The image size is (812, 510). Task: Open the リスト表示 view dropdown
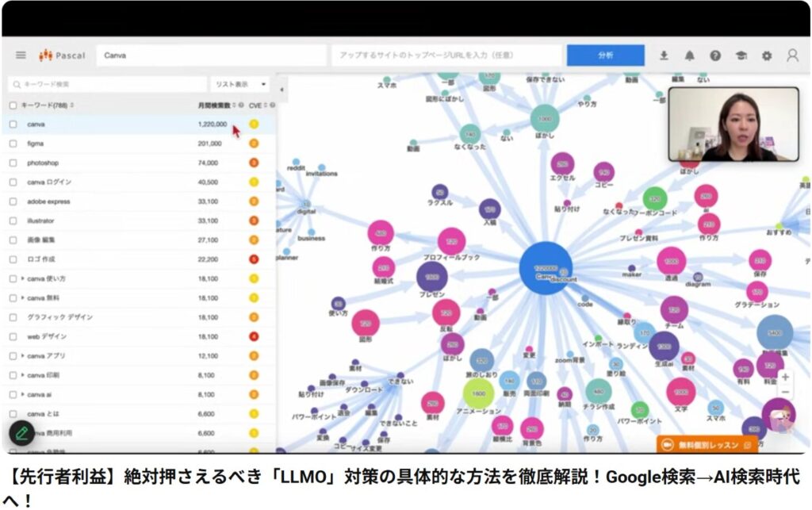(239, 84)
